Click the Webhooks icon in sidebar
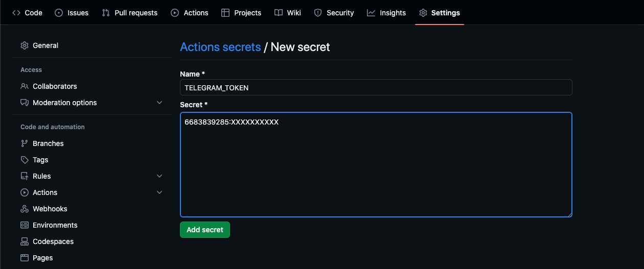The image size is (644, 269). [25, 209]
